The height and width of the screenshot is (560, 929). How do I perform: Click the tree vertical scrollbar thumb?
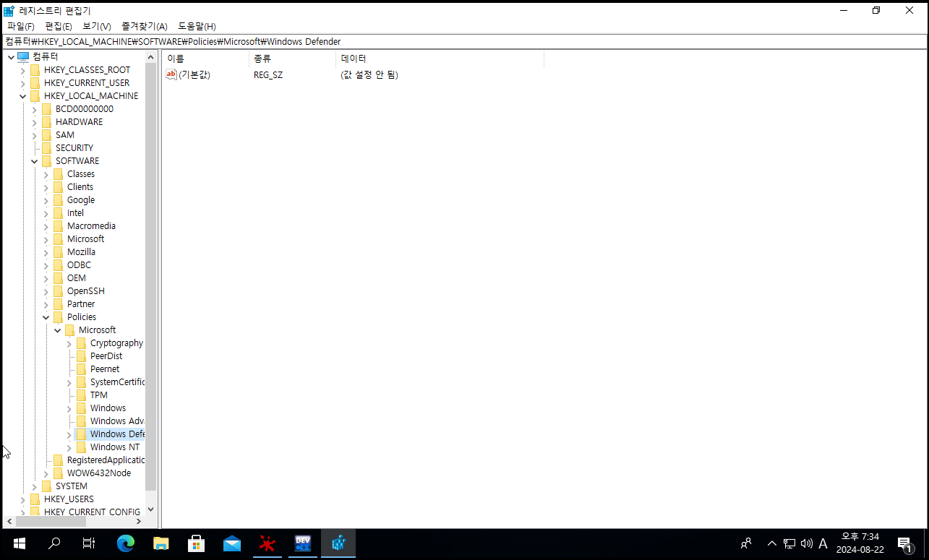coord(150,277)
